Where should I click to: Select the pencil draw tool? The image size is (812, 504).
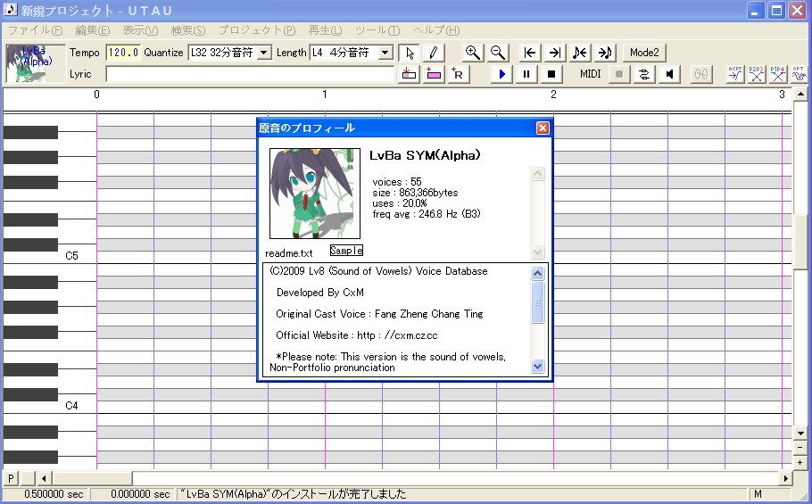tap(433, 53)
